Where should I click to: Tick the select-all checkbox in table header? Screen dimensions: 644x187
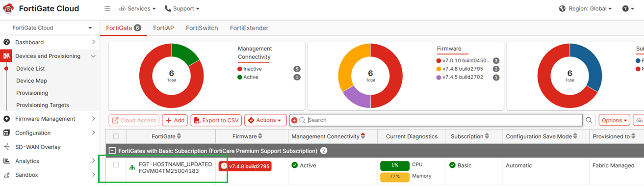(x=116, y=136)
